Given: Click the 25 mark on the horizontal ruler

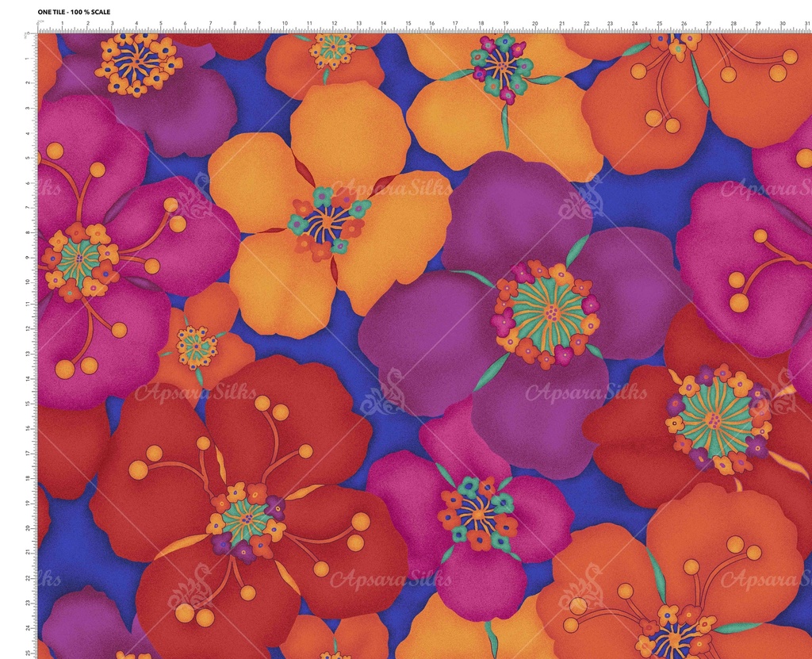Looking at the screenshot, I should (x=659, y=23).
